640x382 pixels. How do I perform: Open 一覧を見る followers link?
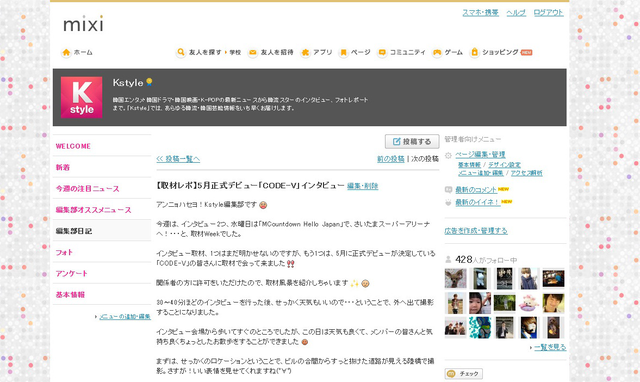(550, 347)
